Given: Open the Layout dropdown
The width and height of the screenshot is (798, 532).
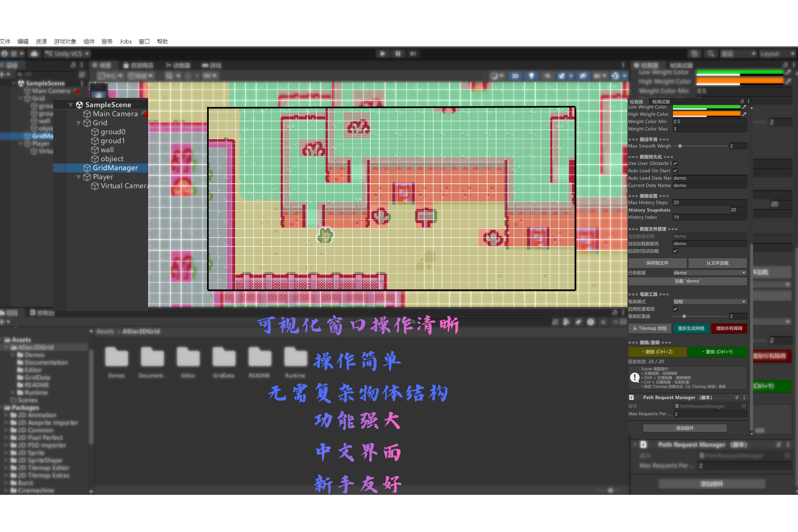Looking at the screenshot, I should click(777, 54).
